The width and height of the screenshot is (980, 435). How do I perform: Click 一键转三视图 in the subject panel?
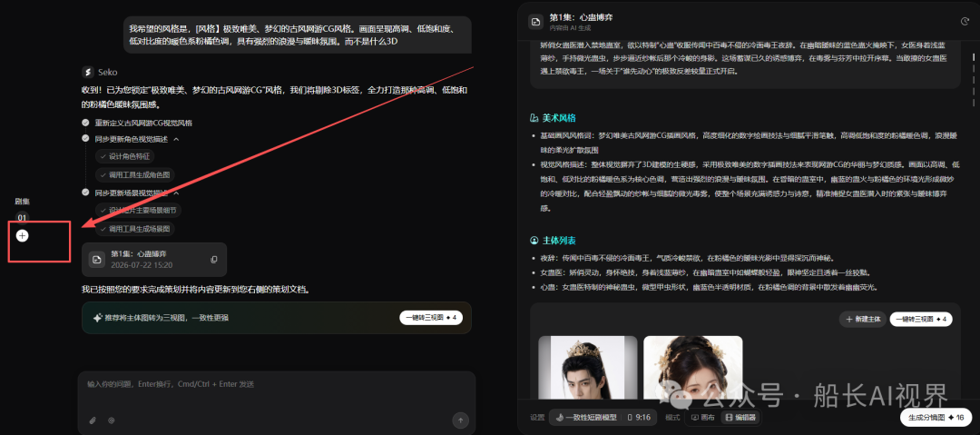tap(921, 319)
